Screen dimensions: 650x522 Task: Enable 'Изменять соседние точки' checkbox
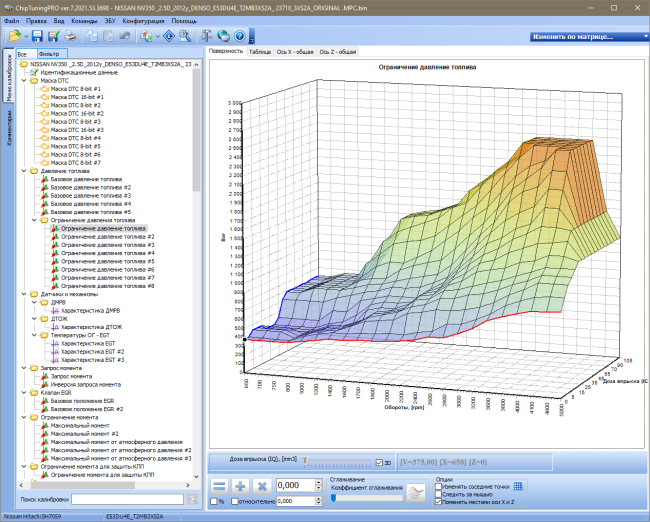tap(439, 486)
